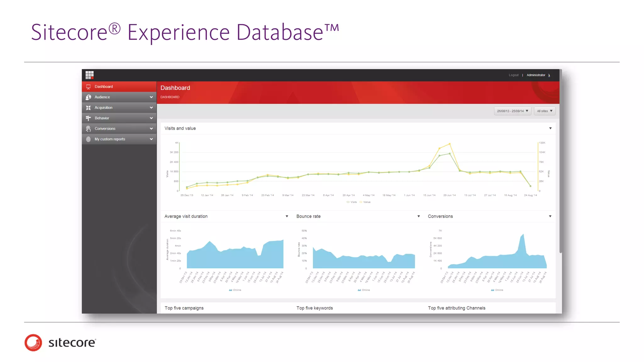This screenshot has height=362, width=644.
Task: Expand the My custom reports chevron
Action: click(x=151, y=139)
